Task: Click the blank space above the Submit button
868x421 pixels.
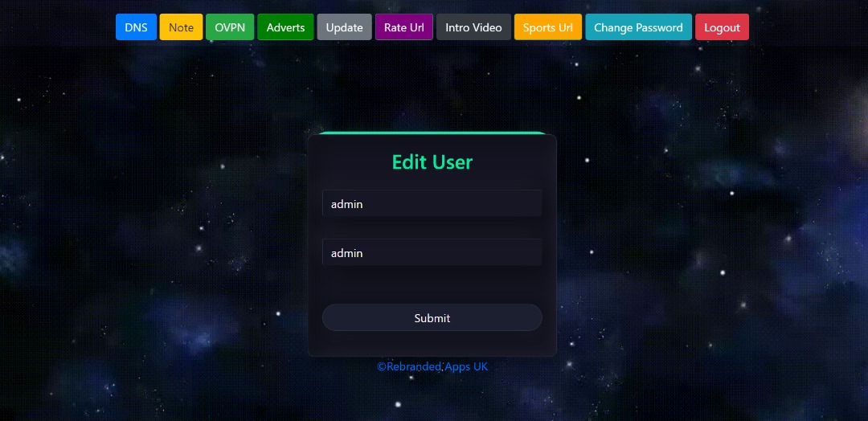Action: click(x=432, y=285)
